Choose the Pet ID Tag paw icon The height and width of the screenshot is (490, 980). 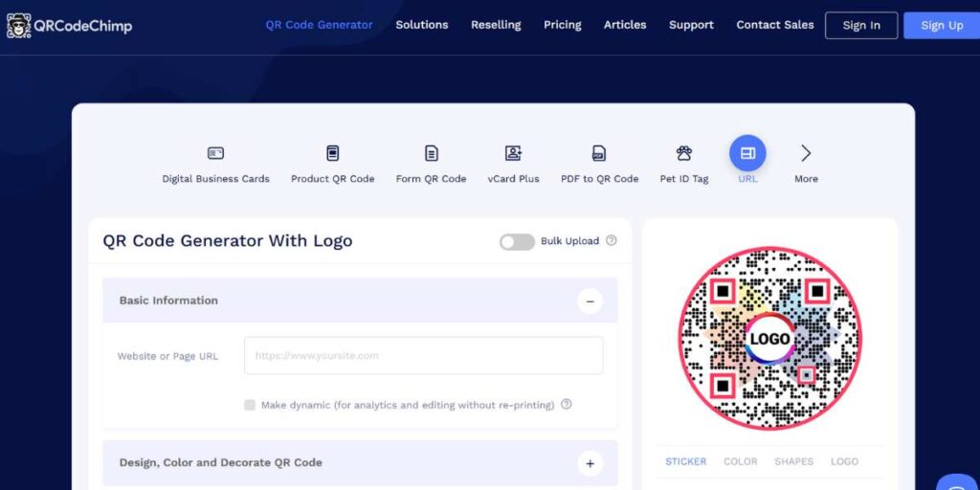point(683,153)
